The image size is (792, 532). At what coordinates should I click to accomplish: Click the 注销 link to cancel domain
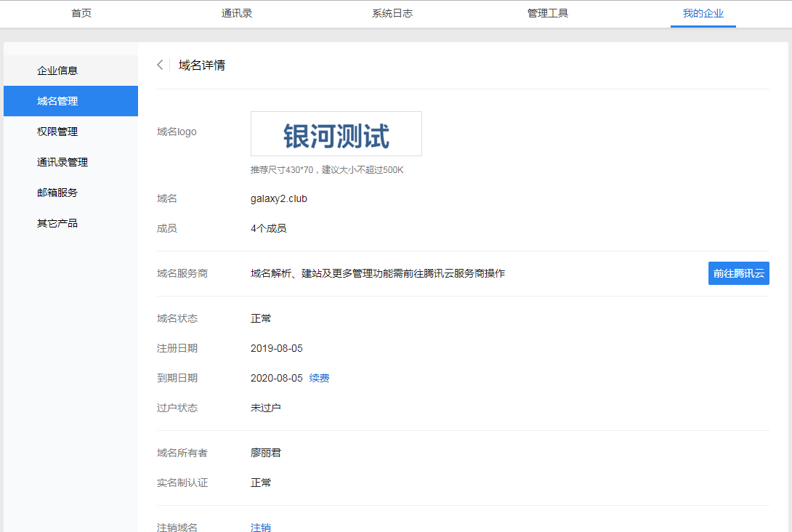coord(261,527)
